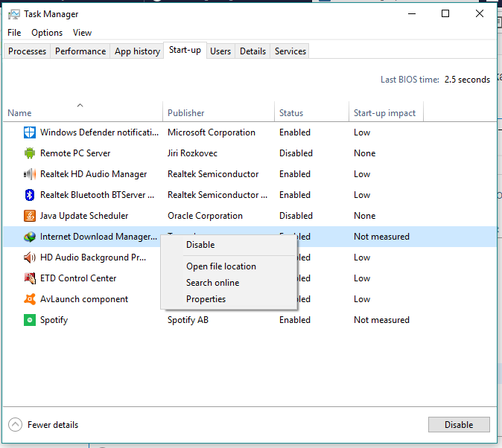Switch to the Users tab
This screenshot has height=448, width=502.
(220, 51)
